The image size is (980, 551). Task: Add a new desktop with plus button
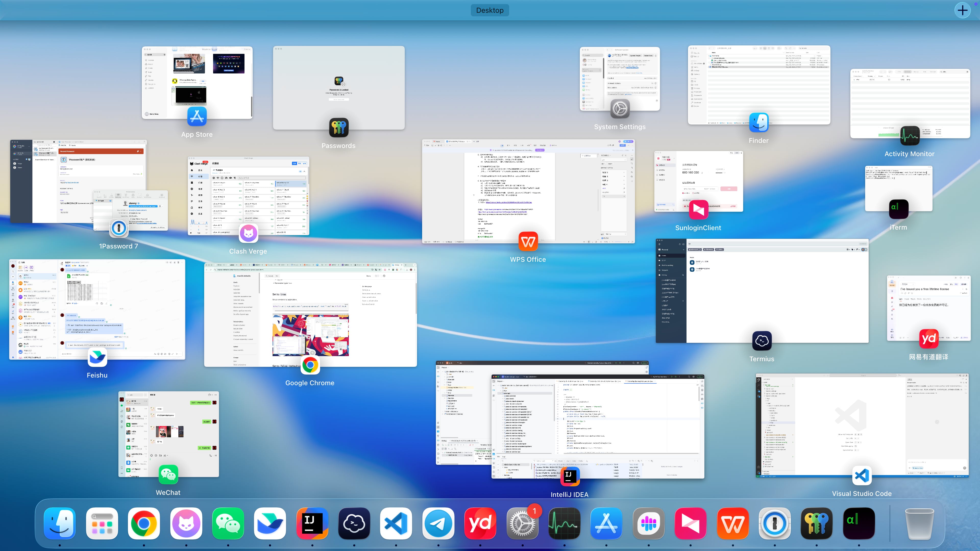tap(962, 10)
